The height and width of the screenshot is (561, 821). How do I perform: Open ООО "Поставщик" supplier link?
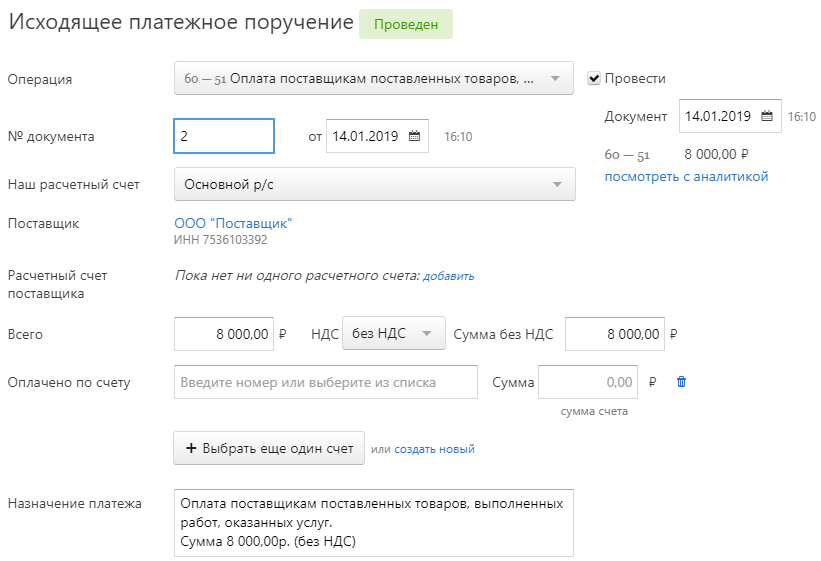click(233, 224)
